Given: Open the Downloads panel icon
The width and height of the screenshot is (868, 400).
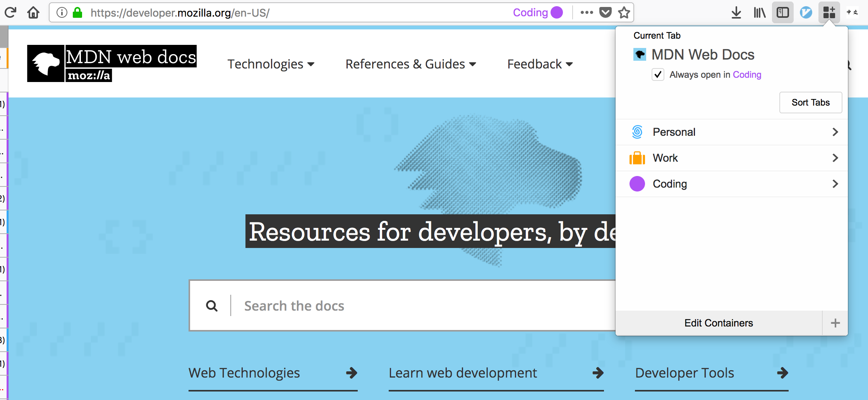Looking at the screenshot, I should tap(736, 12).
